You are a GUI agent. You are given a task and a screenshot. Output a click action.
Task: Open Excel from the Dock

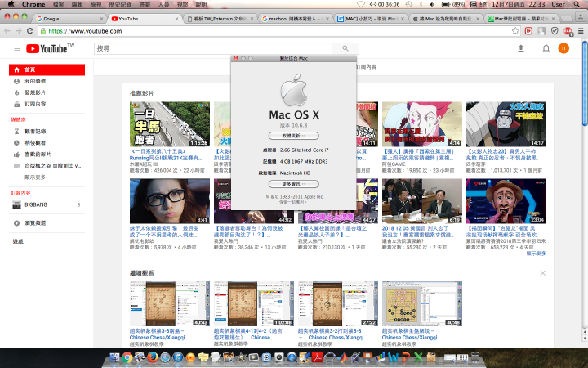pos(418,357)
